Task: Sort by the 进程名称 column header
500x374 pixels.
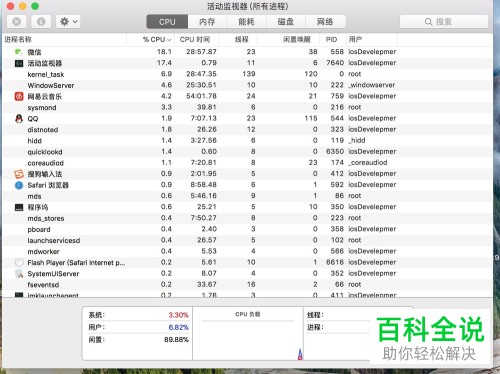Action: 64,39
